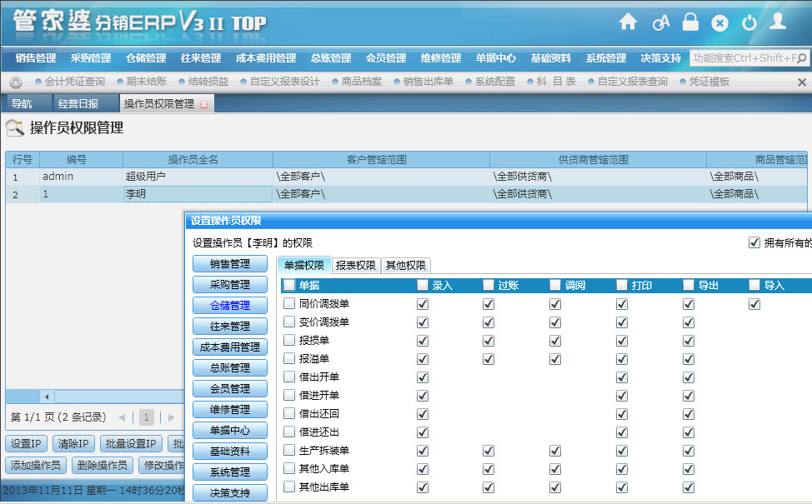
Task: Click the magnifier in function search box
Action: (804, 58)
